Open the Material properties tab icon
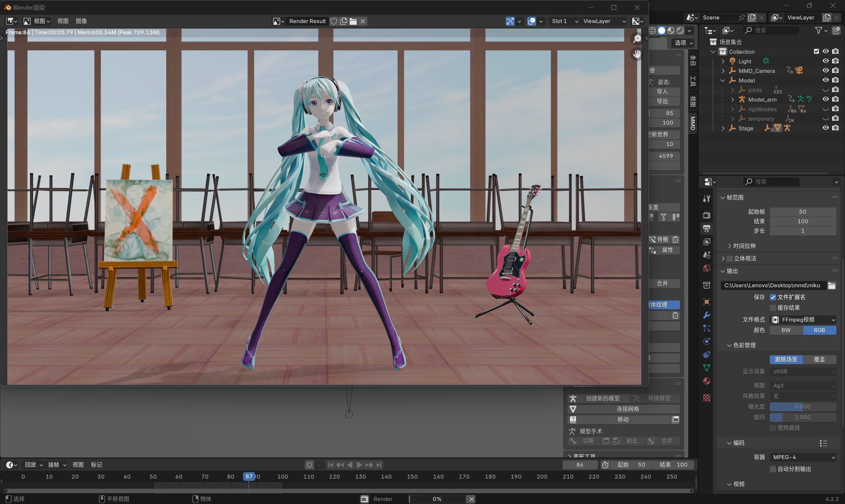This screenshot has height=504, width=845. (x=706, y=381)
